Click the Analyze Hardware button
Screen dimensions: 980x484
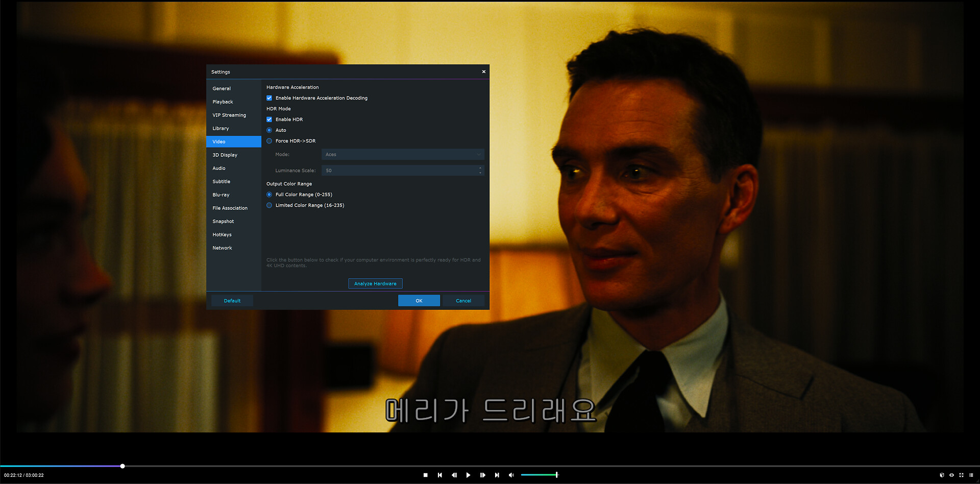tap(375, 283)
